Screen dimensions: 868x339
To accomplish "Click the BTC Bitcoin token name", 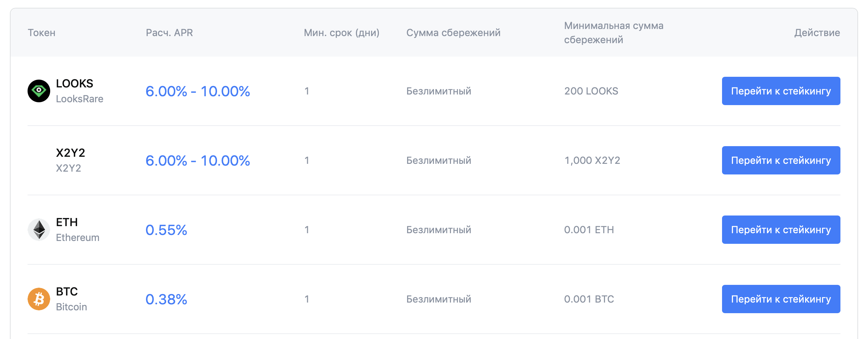I will coord(71,299).
